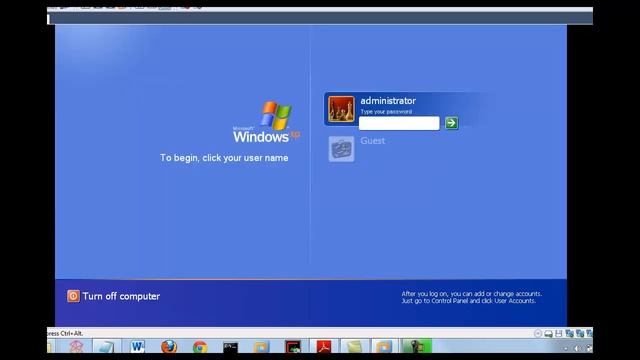Click the VMware icon right of Command Prompt
The image size is (640, 360).
[x=261, y=347]
